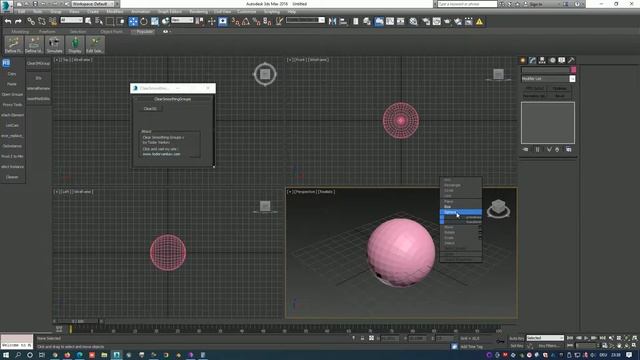Activate the Select and Rotate tool
Image resolution: width=640 pixels, height=360 pixels.
(144, 21)
